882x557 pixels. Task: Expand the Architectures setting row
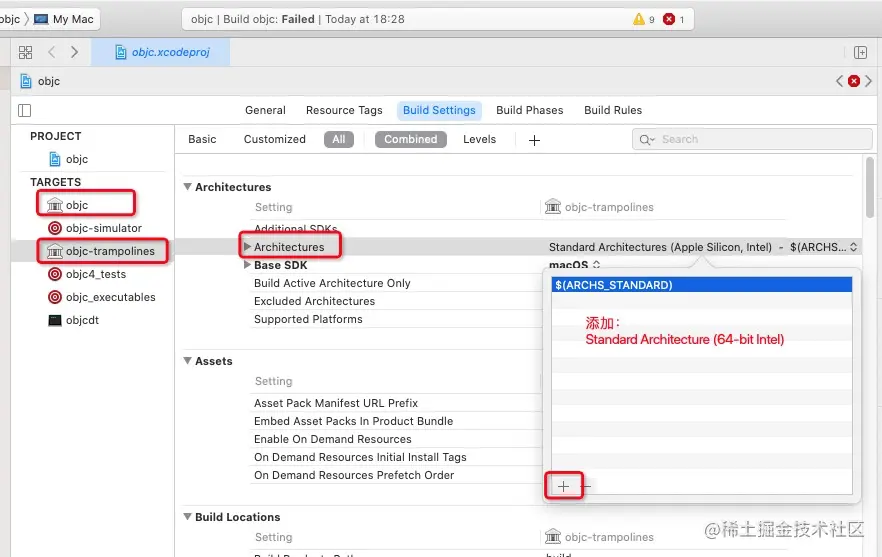click(x=247, y=246)
